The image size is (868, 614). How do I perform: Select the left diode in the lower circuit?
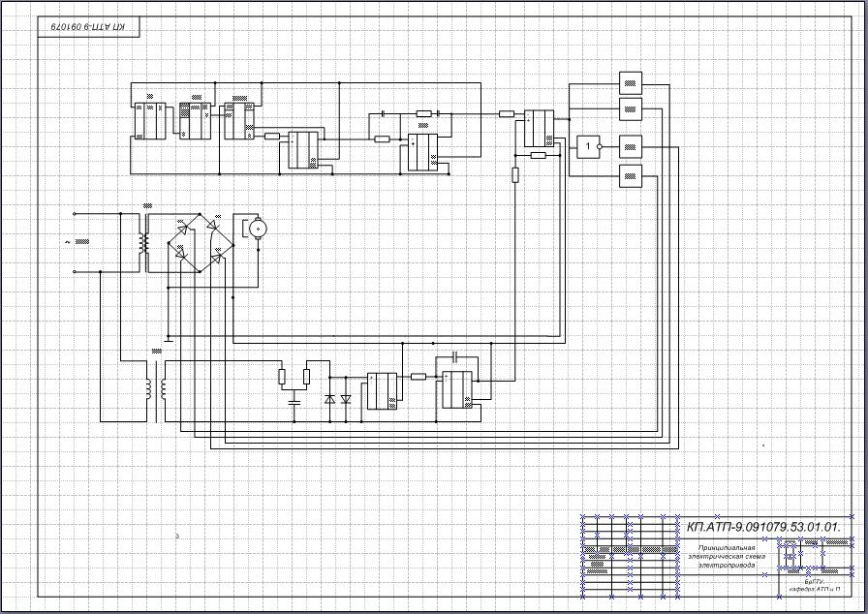click(330, 399)
